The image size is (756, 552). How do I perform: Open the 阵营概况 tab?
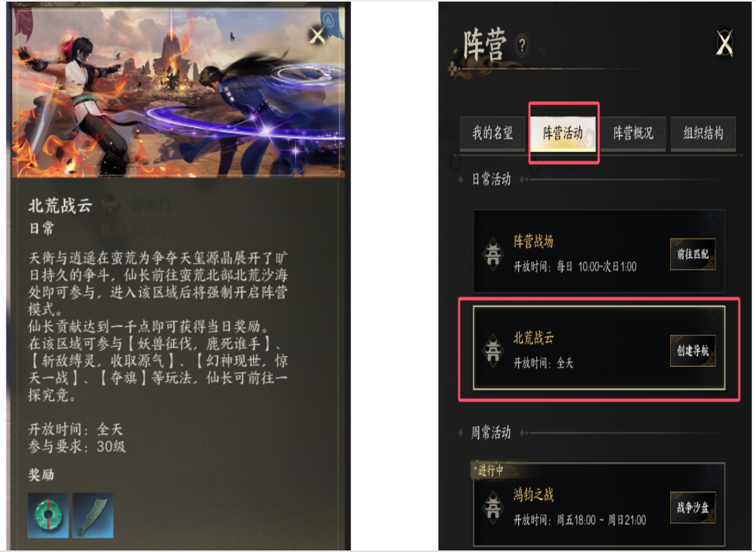tap(633, 133)
